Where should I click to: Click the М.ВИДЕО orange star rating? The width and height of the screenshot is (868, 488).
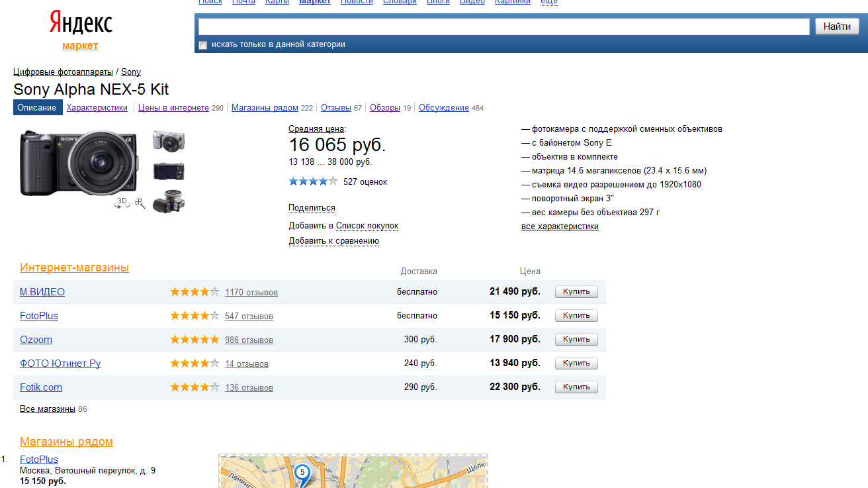(x=195, y=292)
